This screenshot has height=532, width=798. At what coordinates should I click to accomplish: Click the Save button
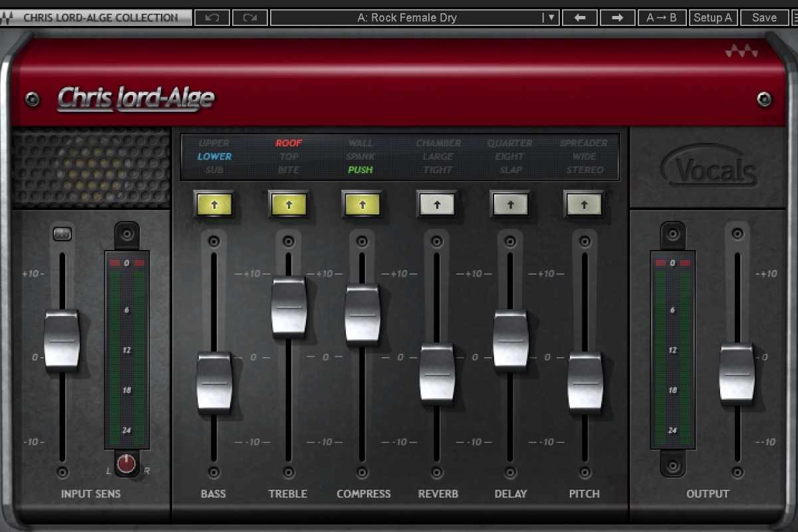[x=764, y=17]
